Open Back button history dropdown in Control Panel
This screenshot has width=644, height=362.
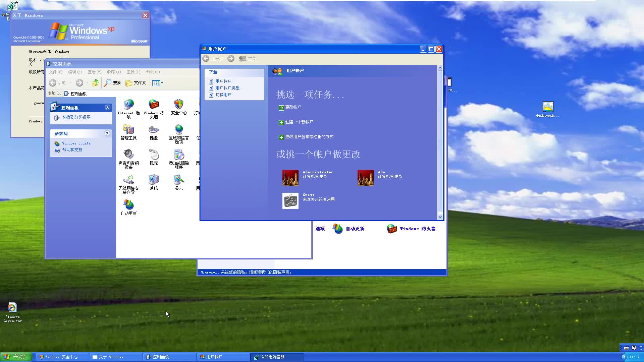70,83
